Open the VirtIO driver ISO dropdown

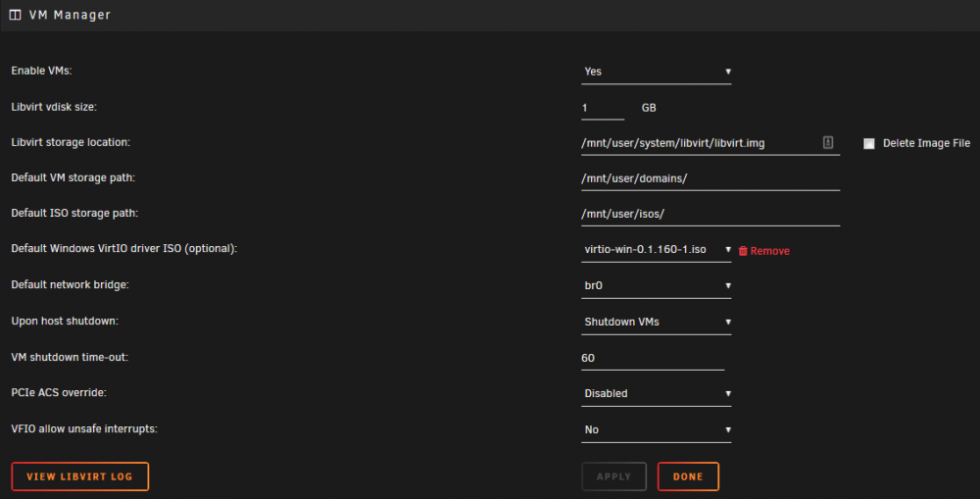click(x=656, y=249)
